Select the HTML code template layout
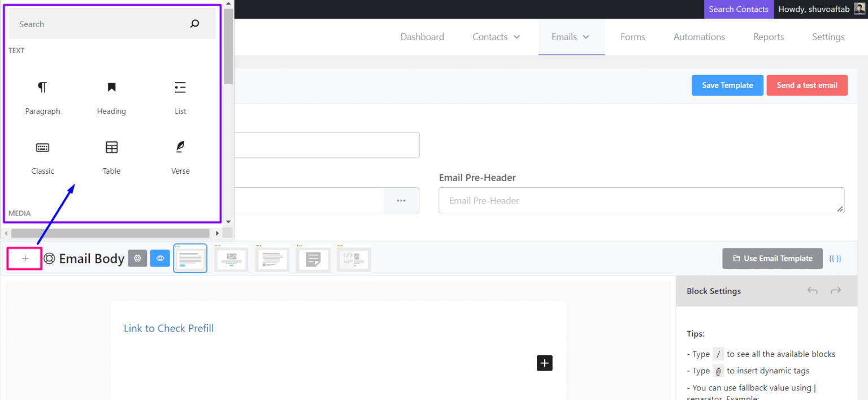 pos(354,258)
